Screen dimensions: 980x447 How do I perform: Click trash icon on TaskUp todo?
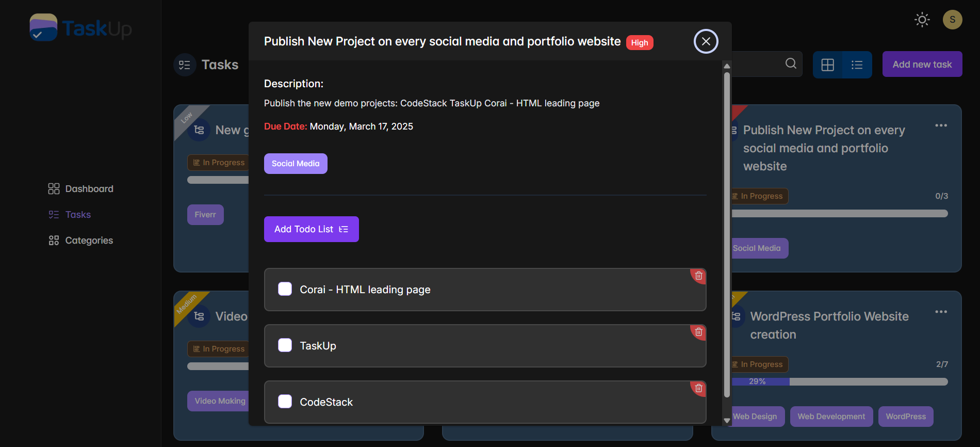(698, 332)
